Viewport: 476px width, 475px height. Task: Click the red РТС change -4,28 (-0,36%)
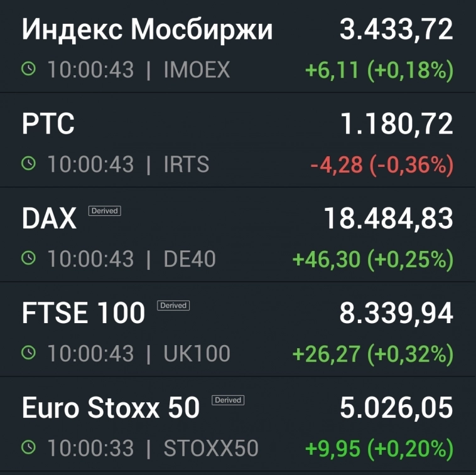[382, 164]
